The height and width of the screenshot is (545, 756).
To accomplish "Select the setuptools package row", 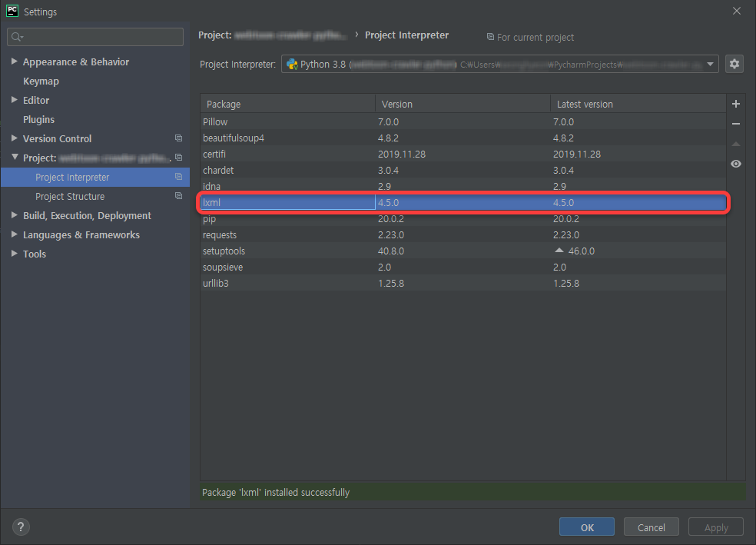I will point(463,251).
